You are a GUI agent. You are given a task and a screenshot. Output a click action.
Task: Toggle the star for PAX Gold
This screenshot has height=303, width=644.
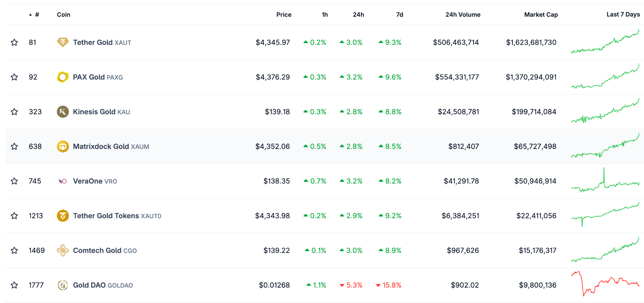click(14, 77)
